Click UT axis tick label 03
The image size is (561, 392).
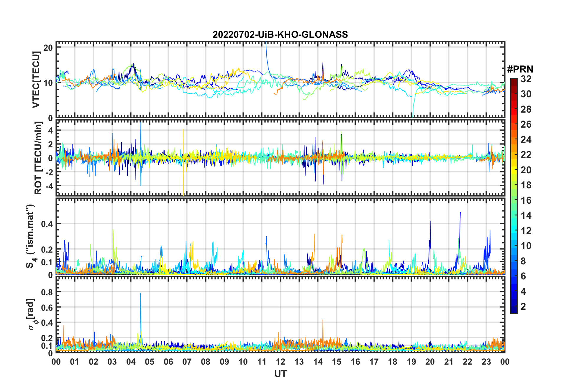point(112,362)
